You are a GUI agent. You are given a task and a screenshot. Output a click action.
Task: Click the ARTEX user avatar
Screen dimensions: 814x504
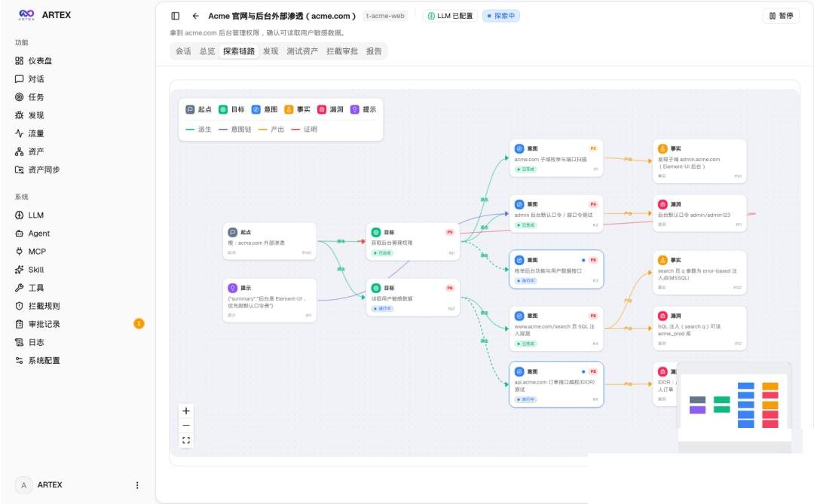tap(23, 485)
